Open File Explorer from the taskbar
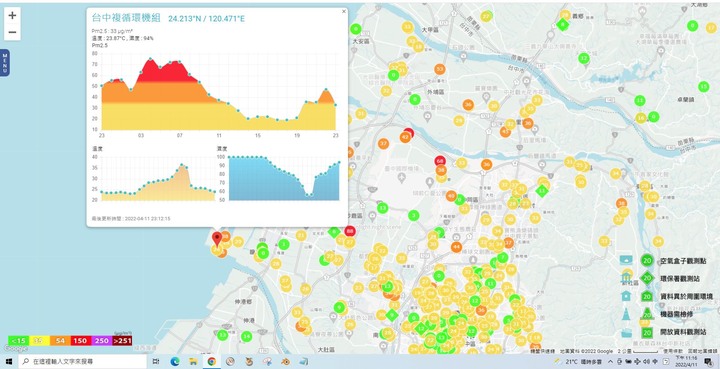The image size is (720, 369). point(193,362)
